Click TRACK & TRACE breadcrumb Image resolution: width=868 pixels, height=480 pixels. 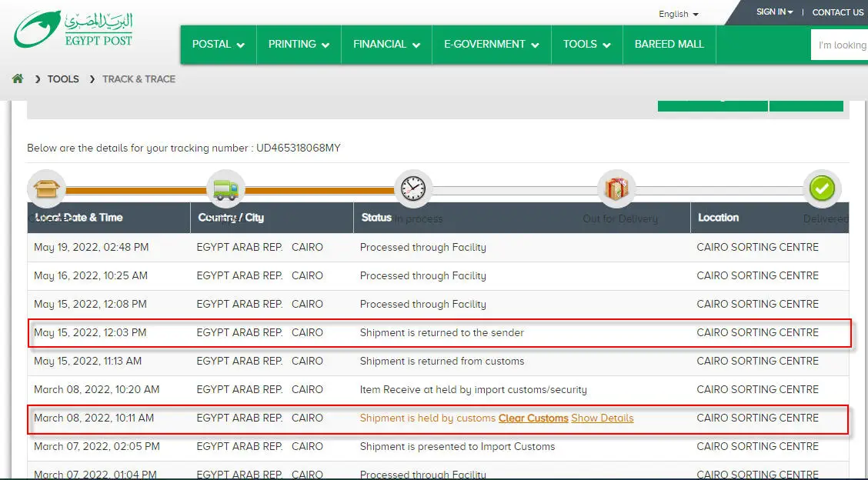click(x=139, y=79)
